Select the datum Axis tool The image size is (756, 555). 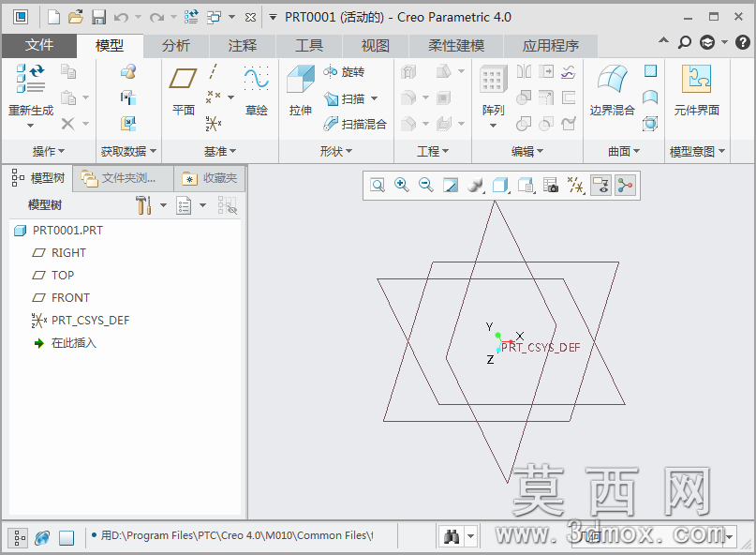pos(213,72)
